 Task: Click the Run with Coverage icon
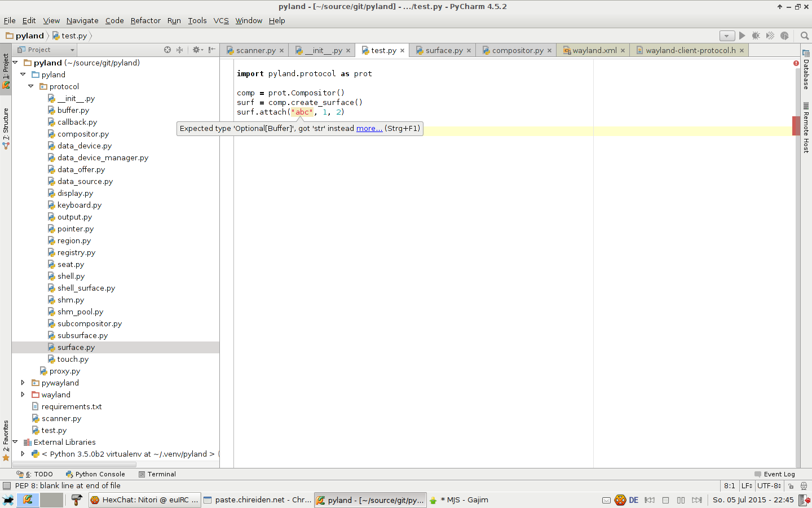point(770,36)
